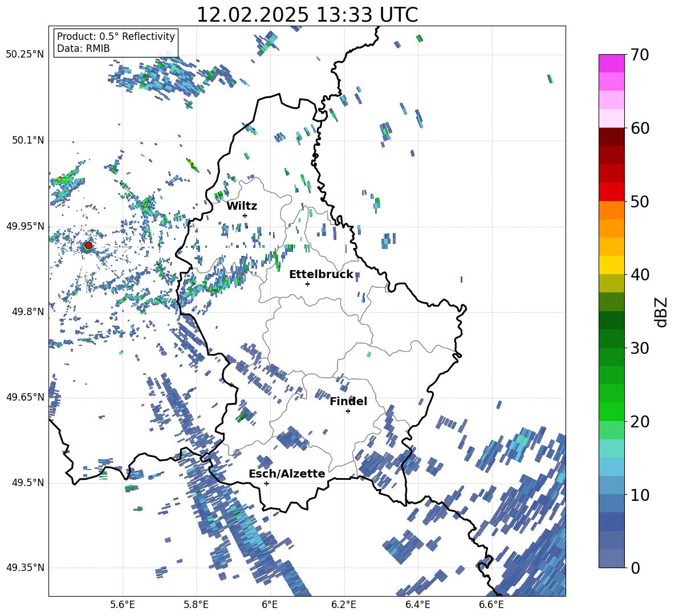
Task: Click the 49.95°N latitude tick label
Action: [25, 226]
